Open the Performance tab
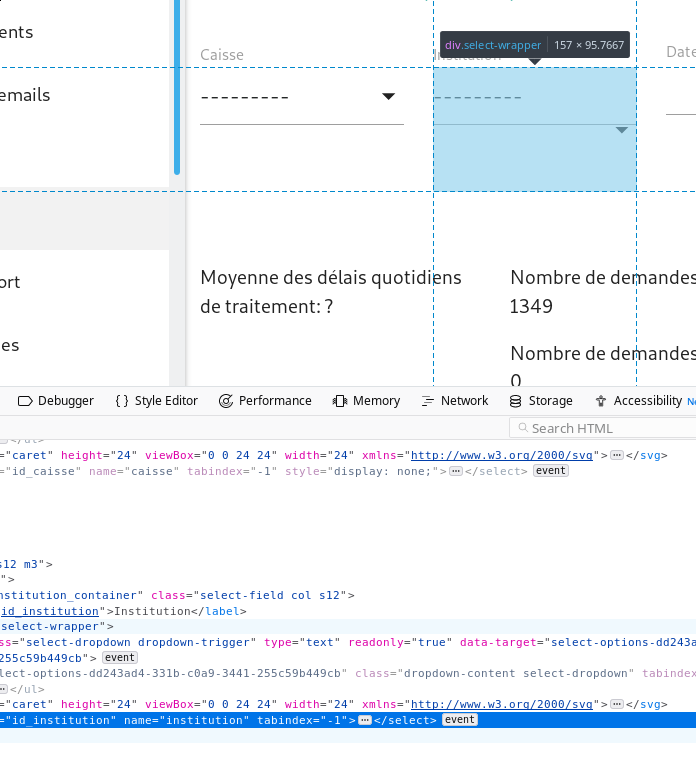 (265, 401)
